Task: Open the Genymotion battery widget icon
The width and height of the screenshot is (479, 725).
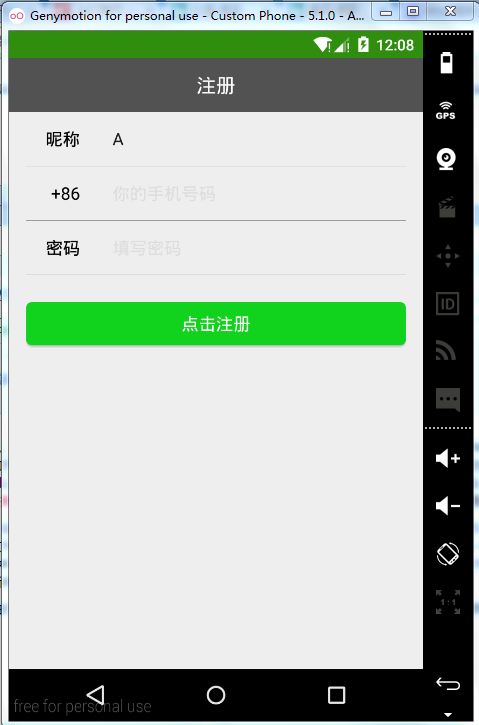Action: tap(447, 63)
